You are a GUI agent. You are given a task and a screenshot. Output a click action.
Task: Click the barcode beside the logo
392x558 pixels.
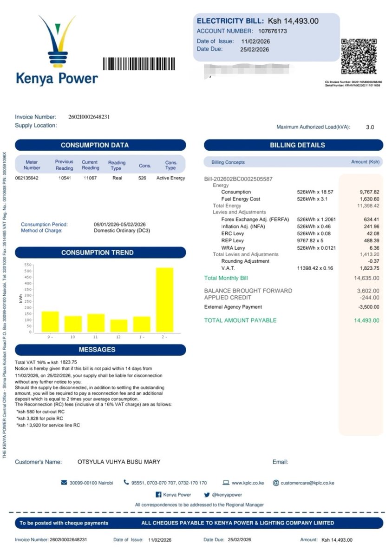pos(139,63)
